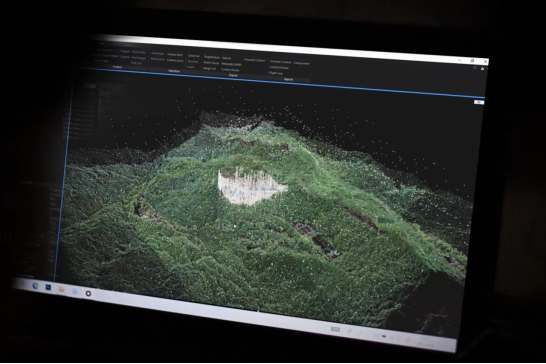546x364 pixels.
Task: Click the red icon in the system tray
Action: coord(408,339)
